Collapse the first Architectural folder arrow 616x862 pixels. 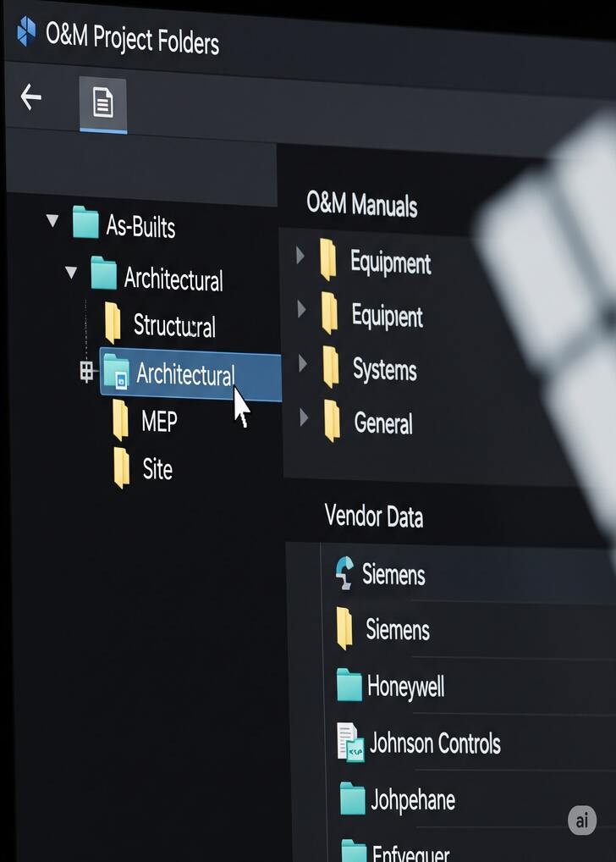point(71,272)
